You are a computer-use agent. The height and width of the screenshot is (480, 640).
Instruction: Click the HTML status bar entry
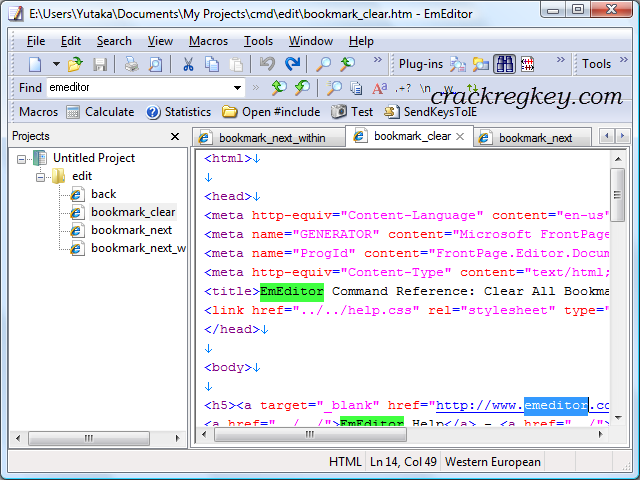tap(345, 462)
